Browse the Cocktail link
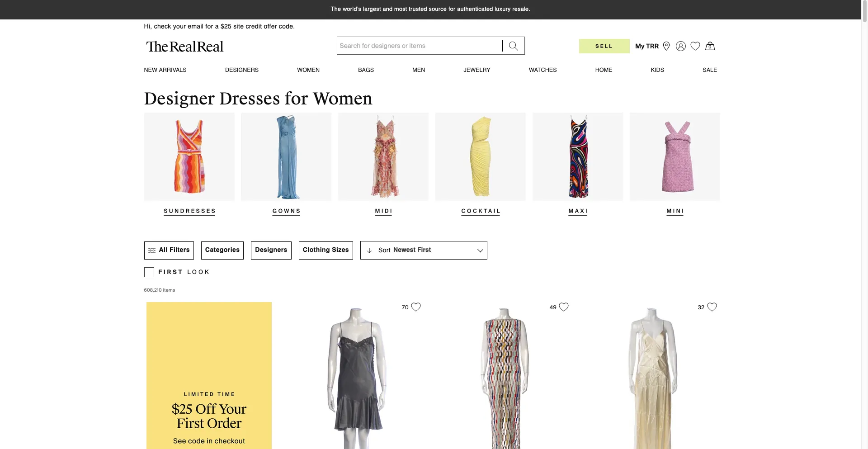The height and width of the screenshot is (449, 868). 481,211
